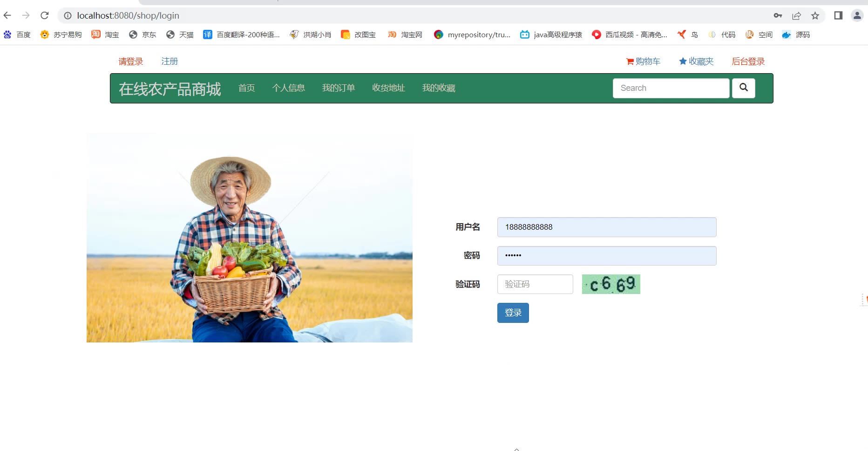Click the 验证码 captcha input field
Screen dimensions: 868x451
coord(535,284)
